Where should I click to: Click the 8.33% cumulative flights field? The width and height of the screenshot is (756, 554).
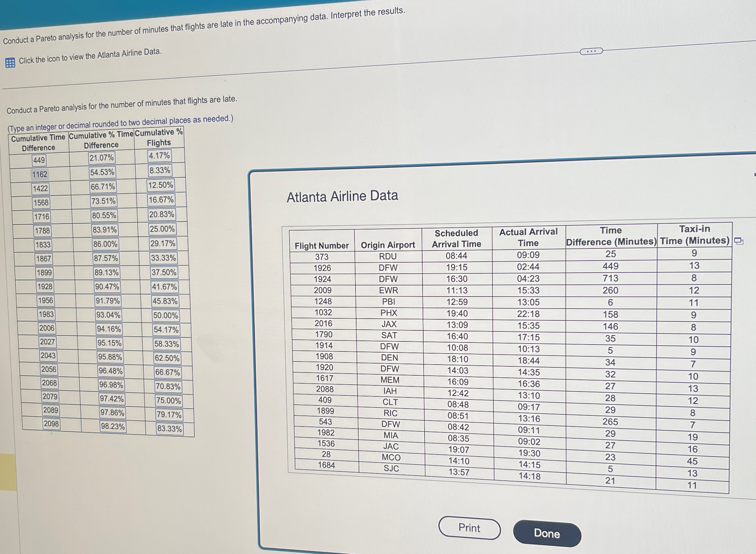tap(160, 170)
